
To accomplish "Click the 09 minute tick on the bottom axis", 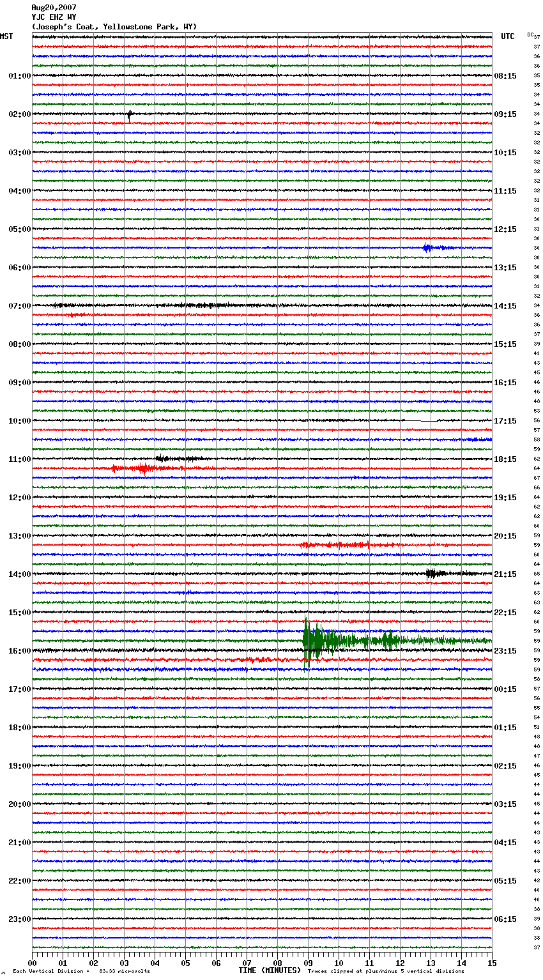I will pyautogui.click(x=308, y=963).
